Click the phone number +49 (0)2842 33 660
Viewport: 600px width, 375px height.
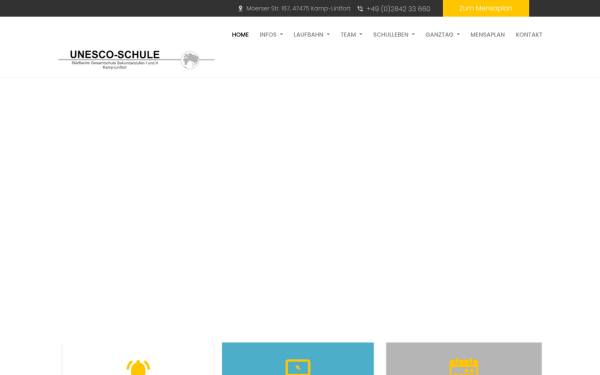(x=398, y=8)
